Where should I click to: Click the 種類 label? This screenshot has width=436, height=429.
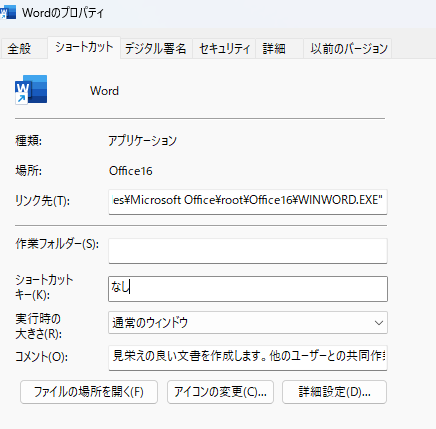coord(29,141)
